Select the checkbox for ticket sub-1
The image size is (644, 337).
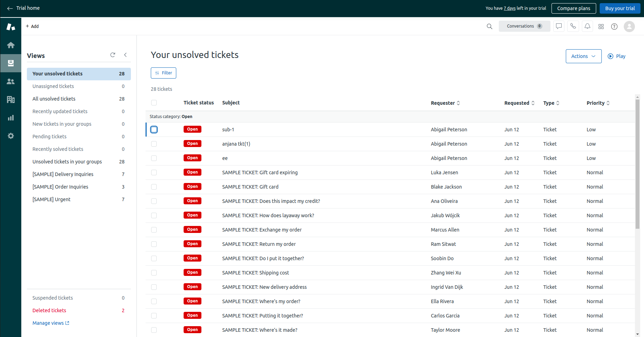(x=154, y=130)
